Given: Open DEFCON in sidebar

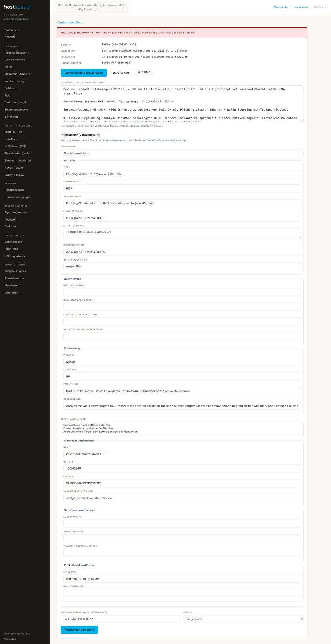Looking at the screenshot, I should [x=10, y=37].
